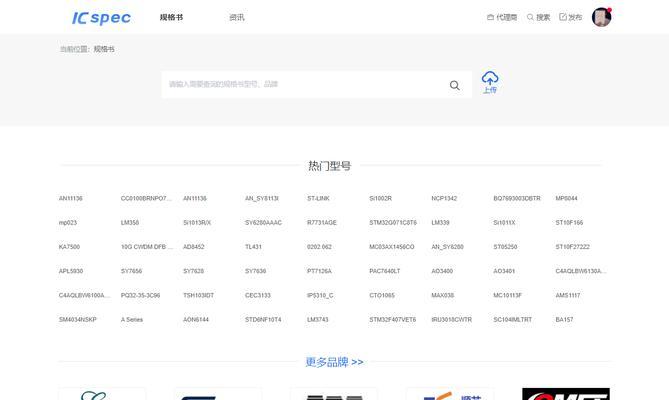The width and height of the screenshot is (669, 400).
Task: Open 更多品牌 >> link
Action: pyautogui.click(x=334, y=362)
